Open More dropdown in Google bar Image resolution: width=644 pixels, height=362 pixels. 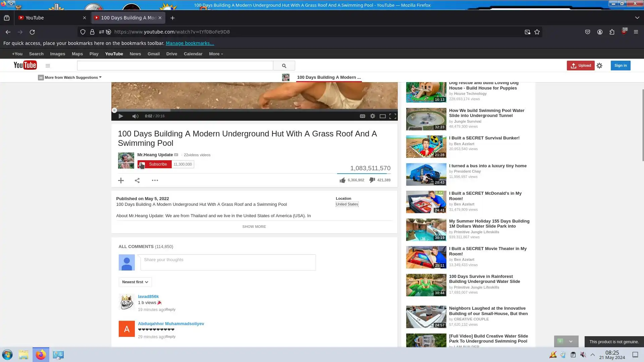coord(216,54)
